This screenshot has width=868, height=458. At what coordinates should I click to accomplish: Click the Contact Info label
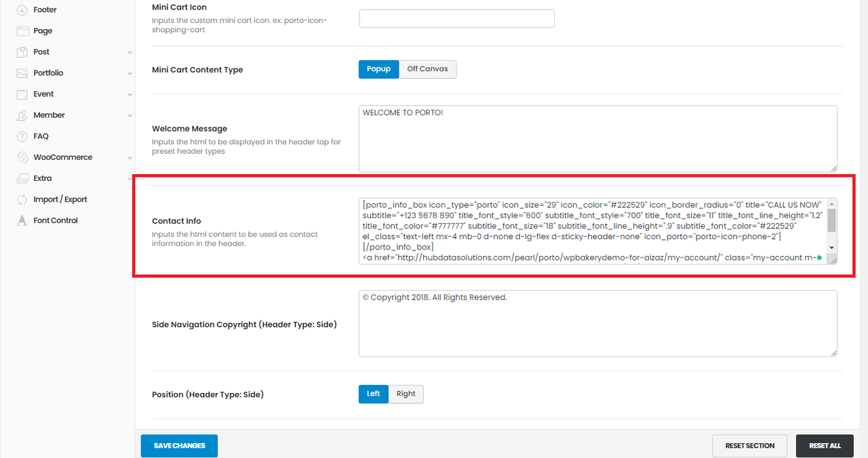[x=176, y=221]
